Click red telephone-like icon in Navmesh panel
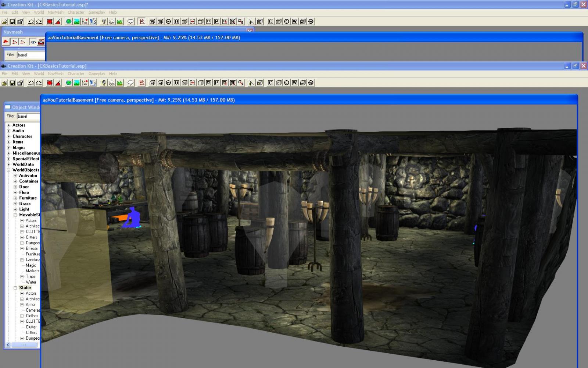This screenshot has height=368, width=588. pyautogui.click(x=41, y=42)
